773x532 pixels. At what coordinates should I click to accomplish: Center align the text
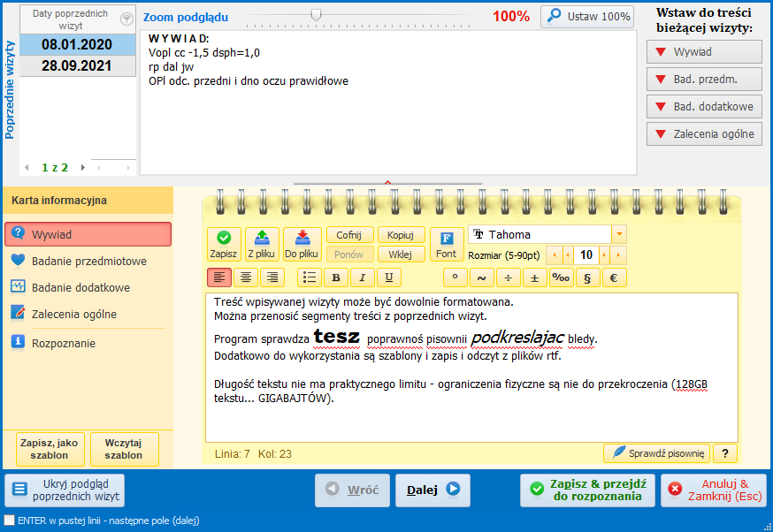(246, 277)
